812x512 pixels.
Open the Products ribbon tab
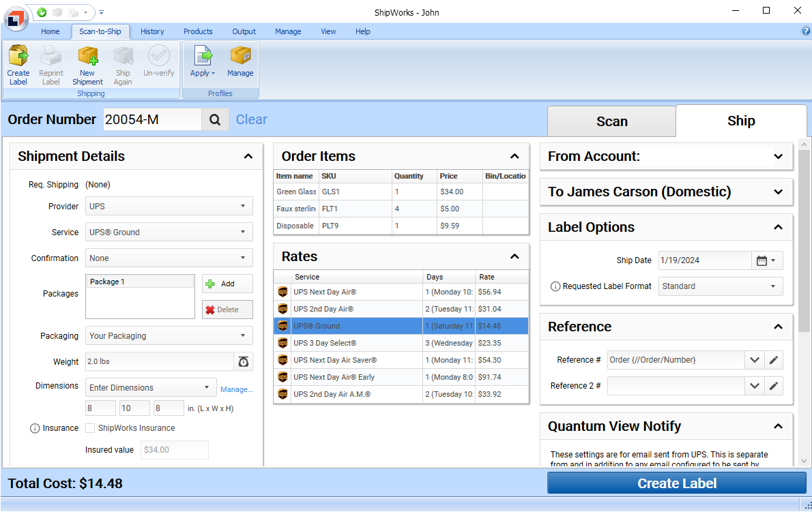(x=198, y=31)
